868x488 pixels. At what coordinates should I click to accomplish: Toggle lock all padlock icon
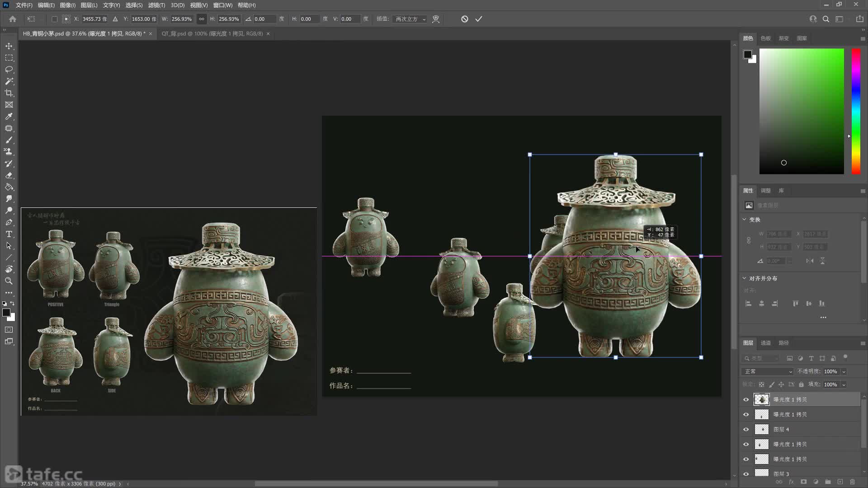point(801,385)
